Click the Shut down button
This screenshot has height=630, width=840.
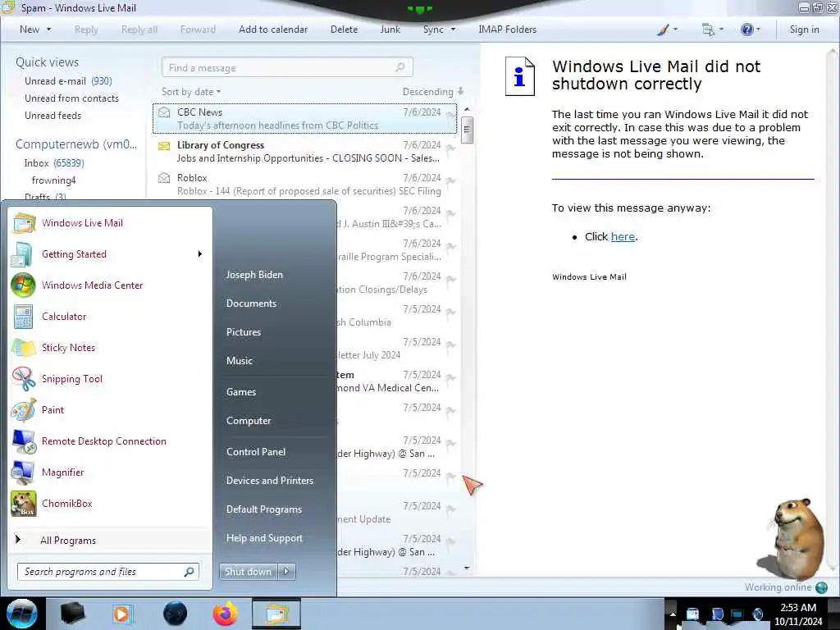coord(249,572)
